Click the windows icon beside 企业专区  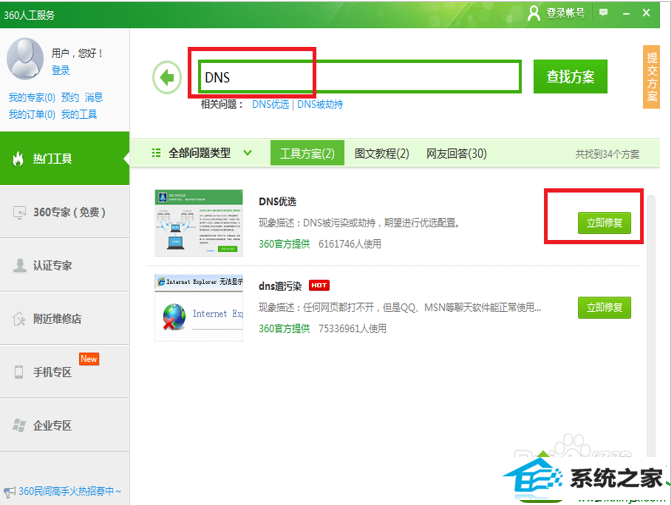[x=19, y=425]
